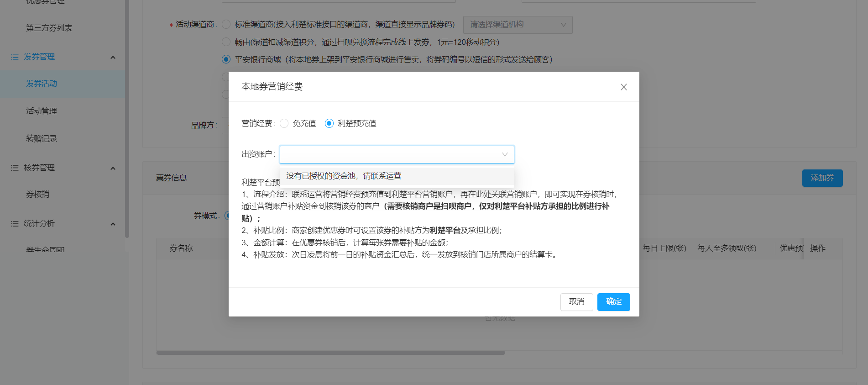Open 请选择渠道机构 dropdown

518,25
